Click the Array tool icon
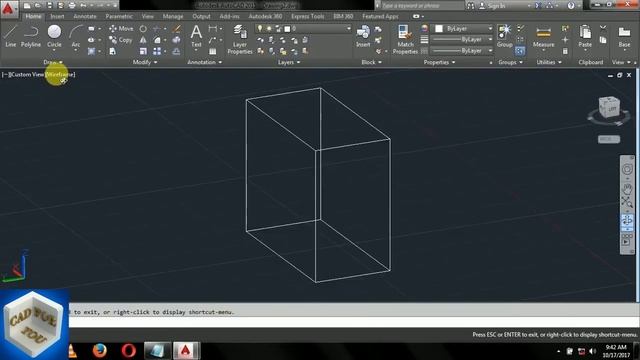The image size is (640, 360). pos(157,51)
